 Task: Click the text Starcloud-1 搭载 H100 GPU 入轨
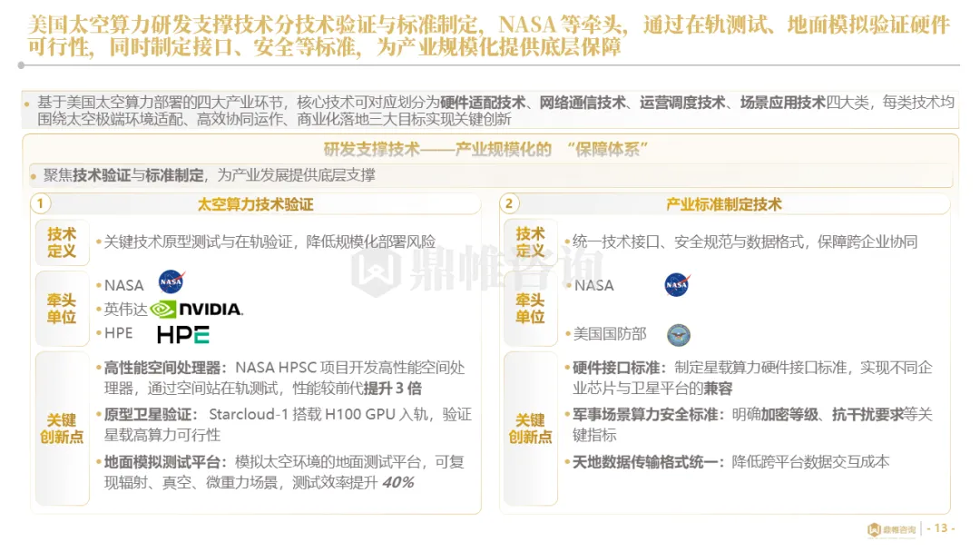(320, 415)
